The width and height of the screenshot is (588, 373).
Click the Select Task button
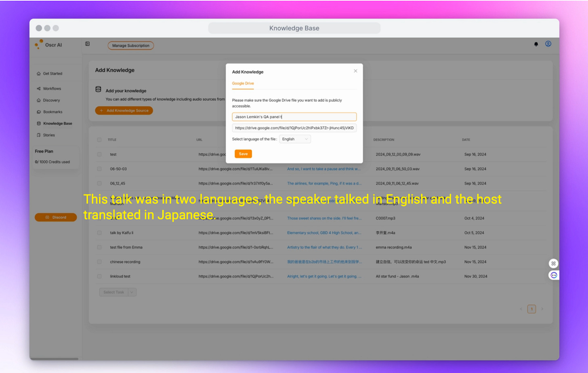pos(114,292)
